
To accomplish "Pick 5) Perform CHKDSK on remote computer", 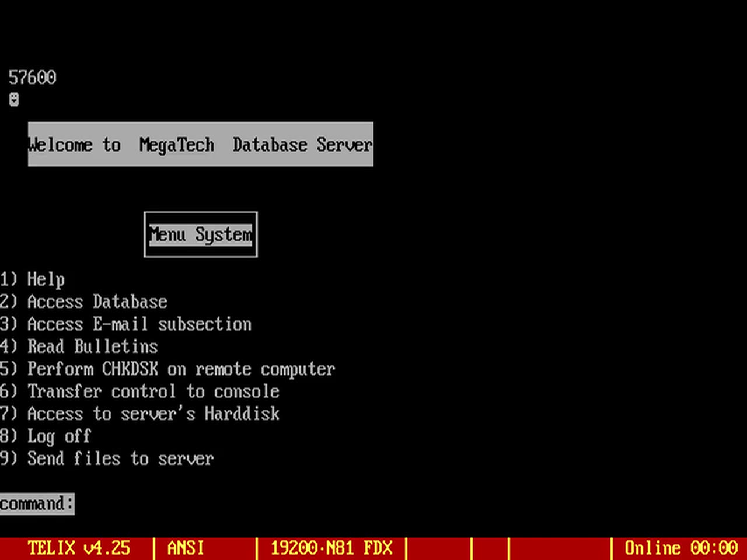I will point(168,369).
